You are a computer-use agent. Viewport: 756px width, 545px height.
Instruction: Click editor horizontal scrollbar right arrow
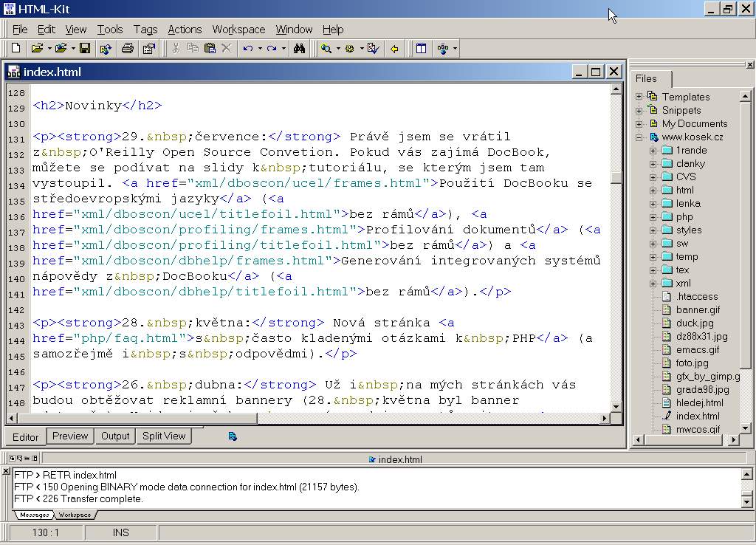click(x=605, y=418)
